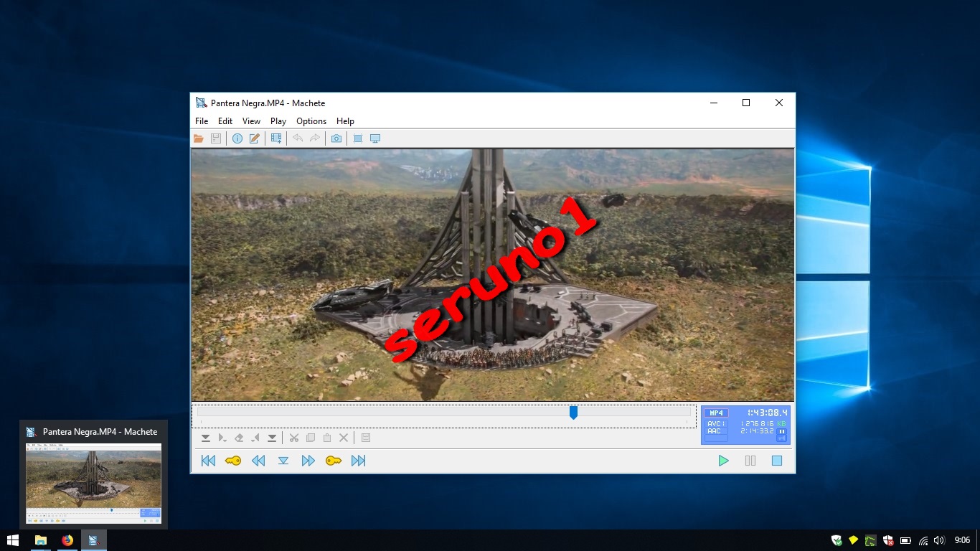Undo the last action
Image resolution: width=980 pixels, height=551 pixels.
pos(297,138)
